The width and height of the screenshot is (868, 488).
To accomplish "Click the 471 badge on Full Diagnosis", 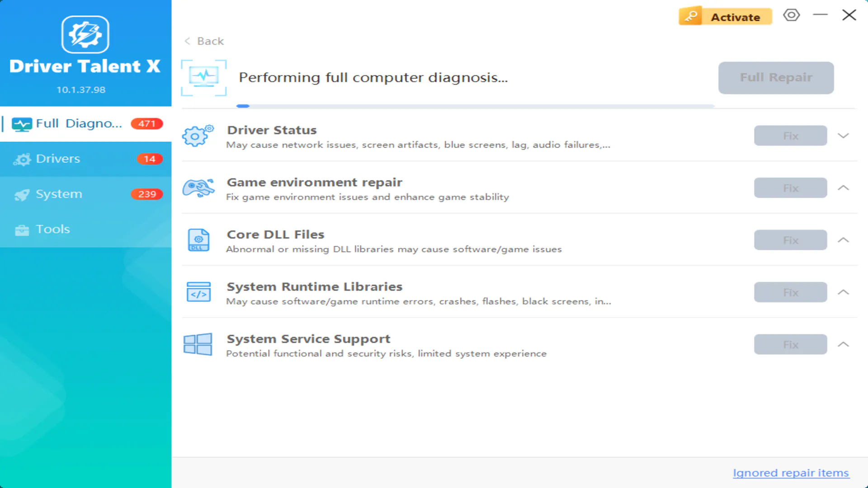I will [147, 124].
